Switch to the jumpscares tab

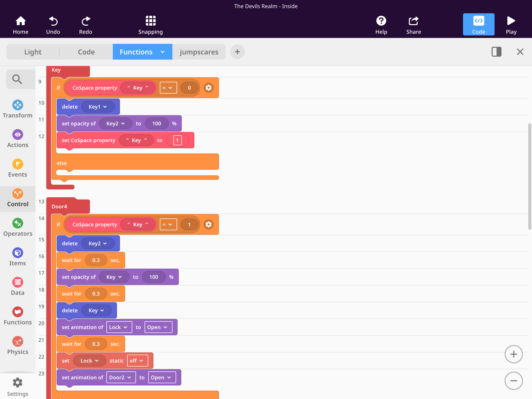199,52
